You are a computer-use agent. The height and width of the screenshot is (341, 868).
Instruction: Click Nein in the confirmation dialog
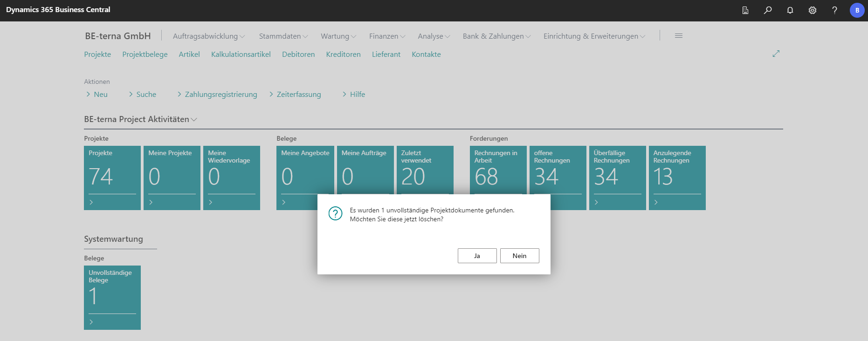coord(519,256)
